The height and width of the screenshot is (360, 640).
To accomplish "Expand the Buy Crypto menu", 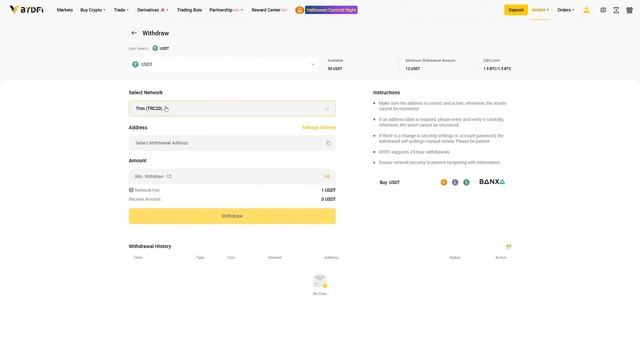I will [x=93, y=10].
